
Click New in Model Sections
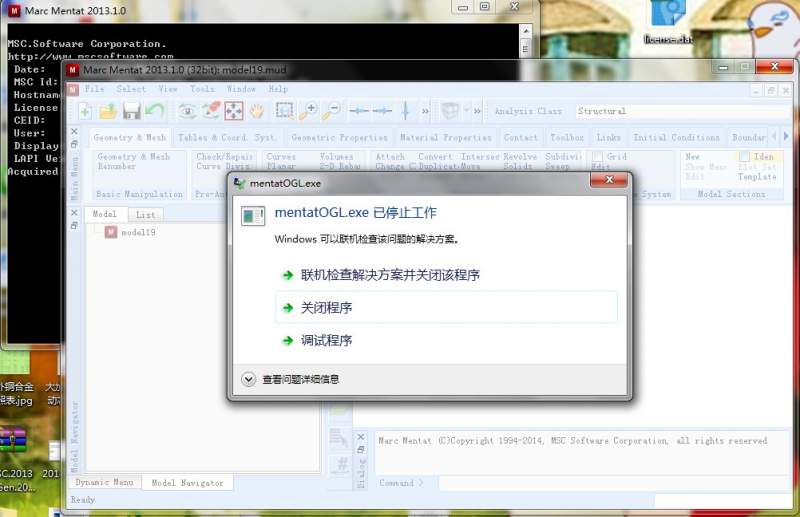click(x=692, y=157)
